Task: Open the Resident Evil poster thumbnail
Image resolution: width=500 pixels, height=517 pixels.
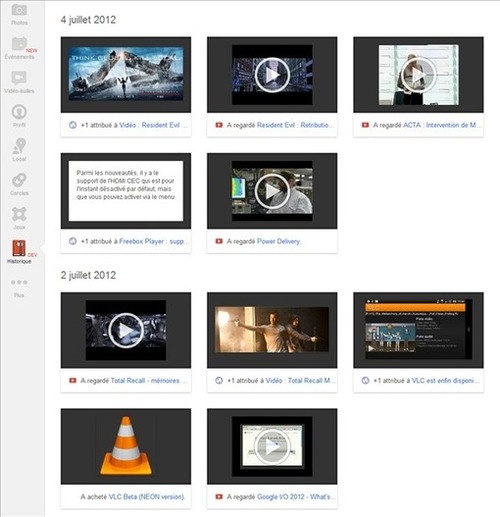Action: [126, 74]
